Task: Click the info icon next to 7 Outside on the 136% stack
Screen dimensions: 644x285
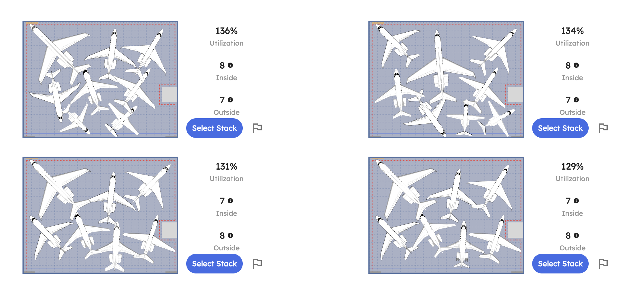Action: click(x=230, y=100)
